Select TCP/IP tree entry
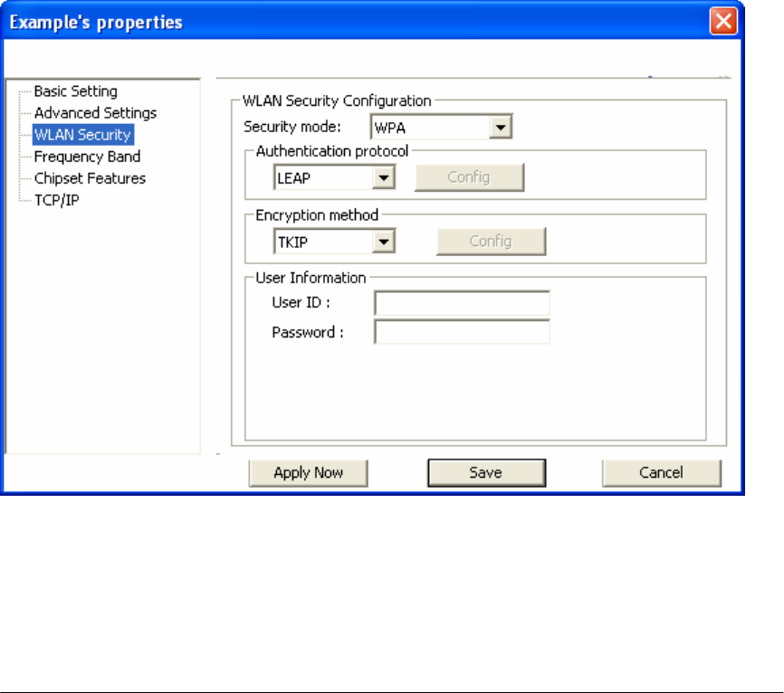Viewport: 784px width, 693px height. point(56,200)
